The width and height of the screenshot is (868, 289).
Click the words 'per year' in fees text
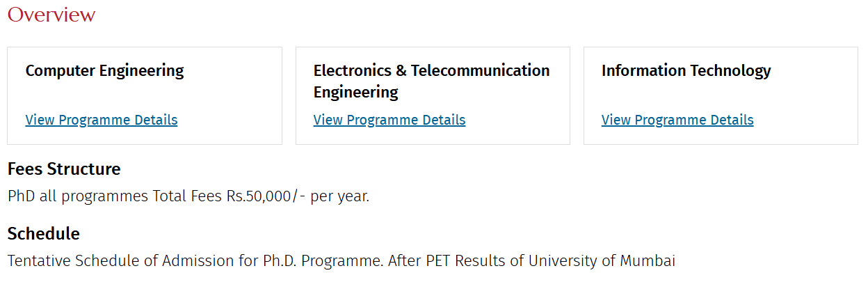point(340,196)
